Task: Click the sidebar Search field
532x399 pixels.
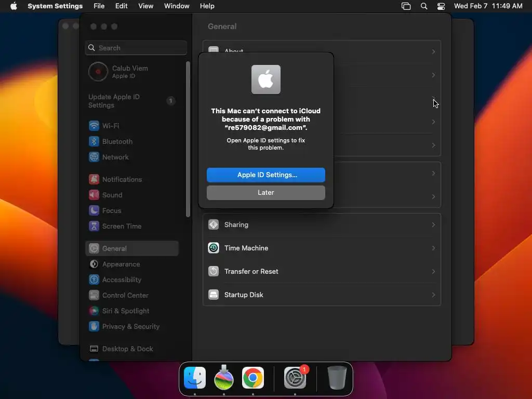Action: (x=136, y=48)
